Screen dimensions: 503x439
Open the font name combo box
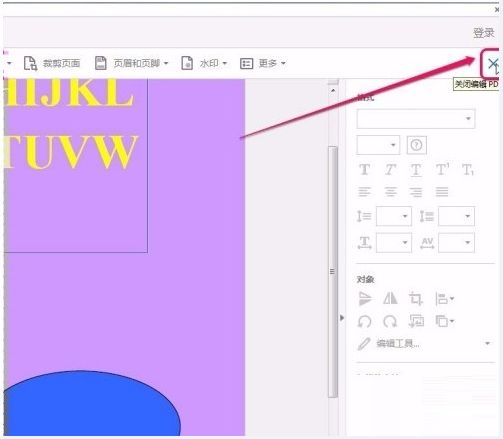pos(416,119)
